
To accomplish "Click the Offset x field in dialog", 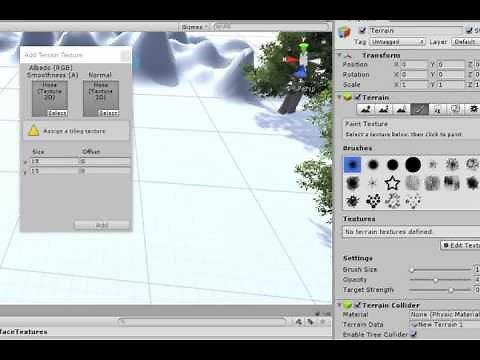I will click(104, 161).
